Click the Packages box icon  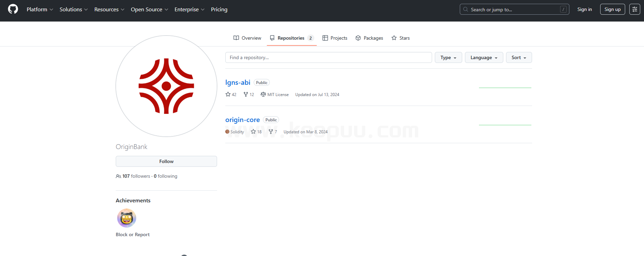[358, 38]
